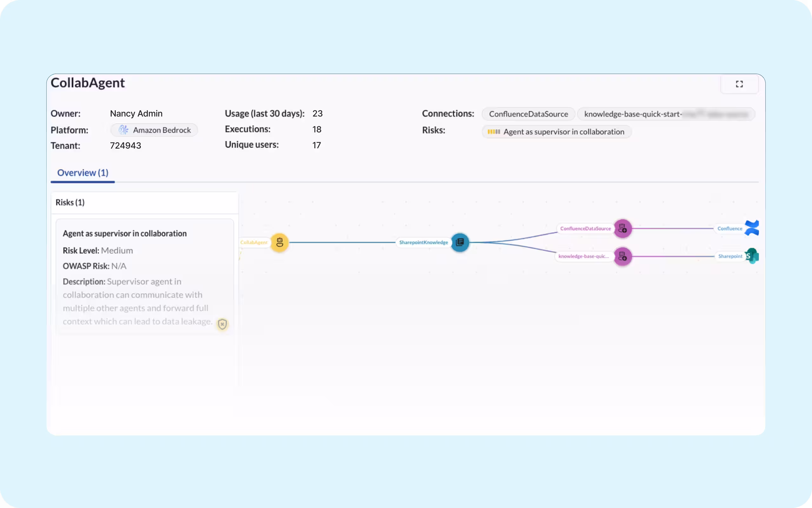Viewport: 812px width, 508px height.
Task: Click the ConfluenceDataSource purple node icon
Action: pos(622,229)
